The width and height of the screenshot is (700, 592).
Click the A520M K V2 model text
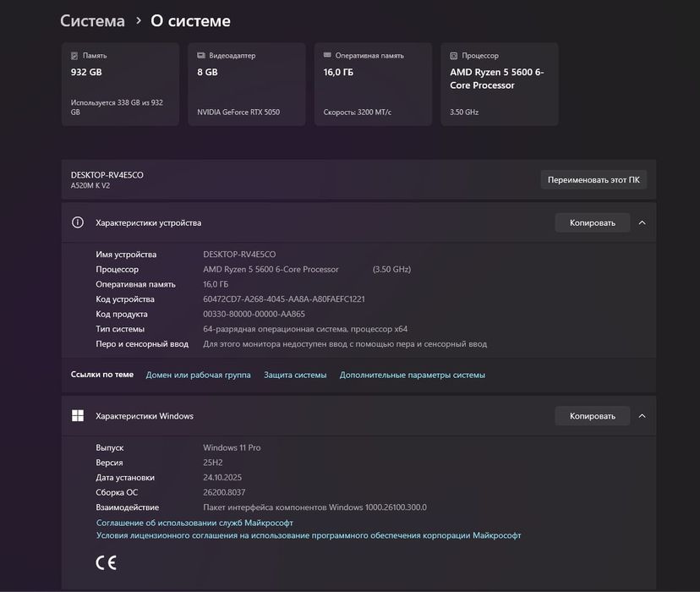(90, 186)
